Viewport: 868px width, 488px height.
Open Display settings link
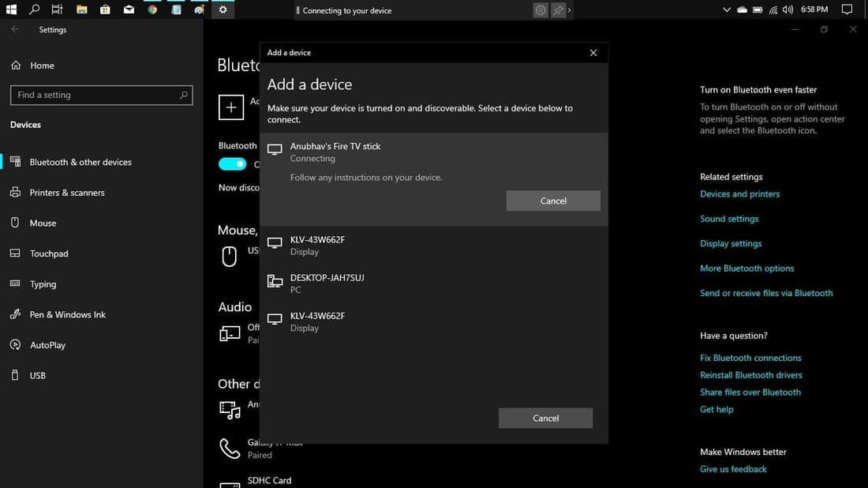point(731,244)
